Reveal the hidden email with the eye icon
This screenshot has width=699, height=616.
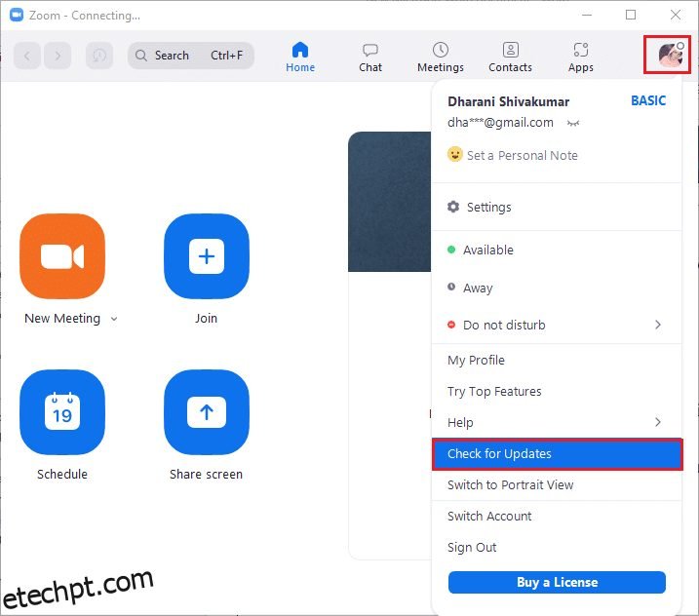coord(573,123)
